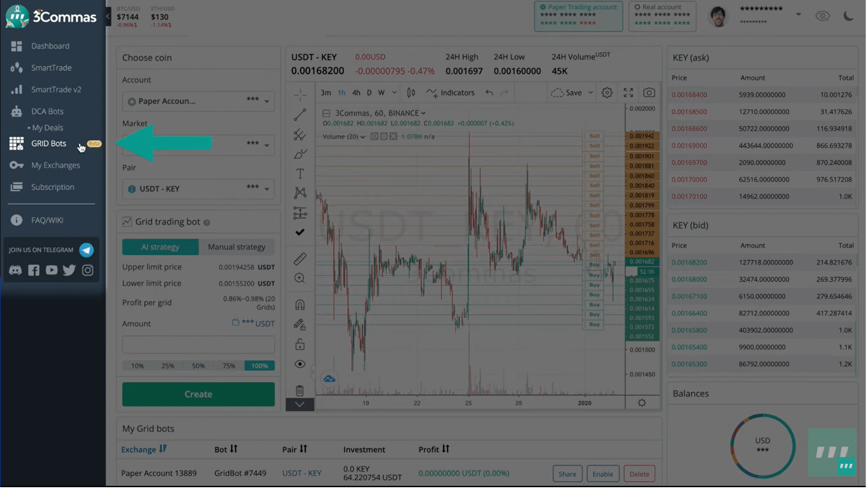
Task: Open the Market dropdown
Action: [x=198, y=145]
